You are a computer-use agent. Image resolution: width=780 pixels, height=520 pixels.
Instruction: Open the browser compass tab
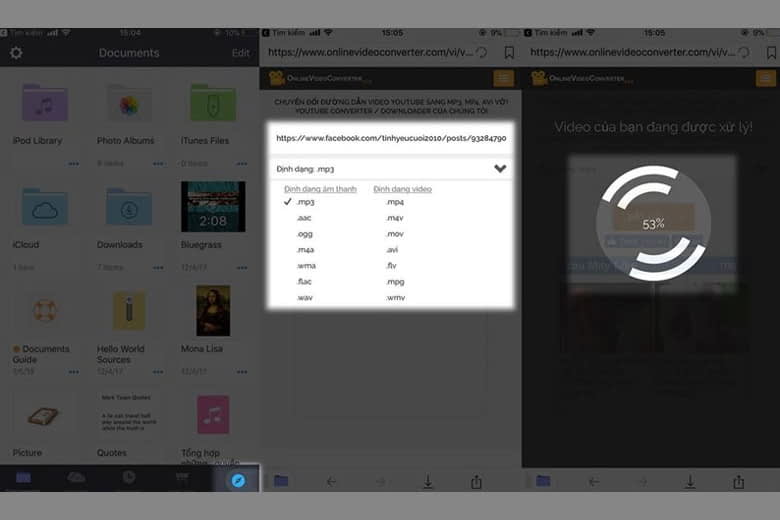click(x=238, y=480)
